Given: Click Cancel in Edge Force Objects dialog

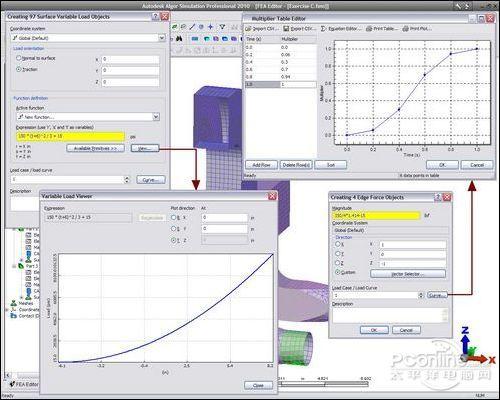Looking at the screenshot, I should (406, 330).
